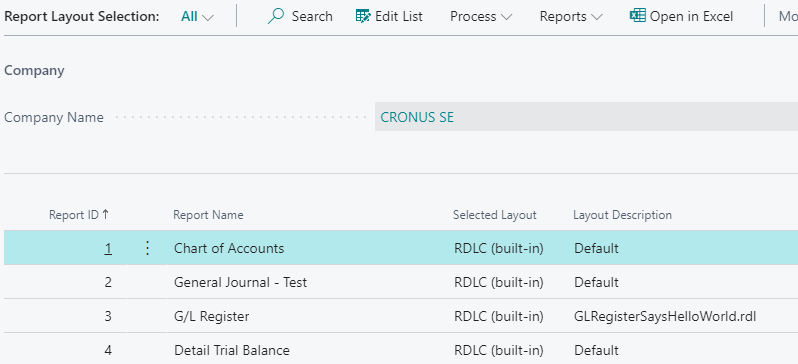Image resolution: width=798 pixels, height=364 pixels.
Task: Click RDLC (built-in) in Detail Trial Balance row
Action: click(499, 350)
